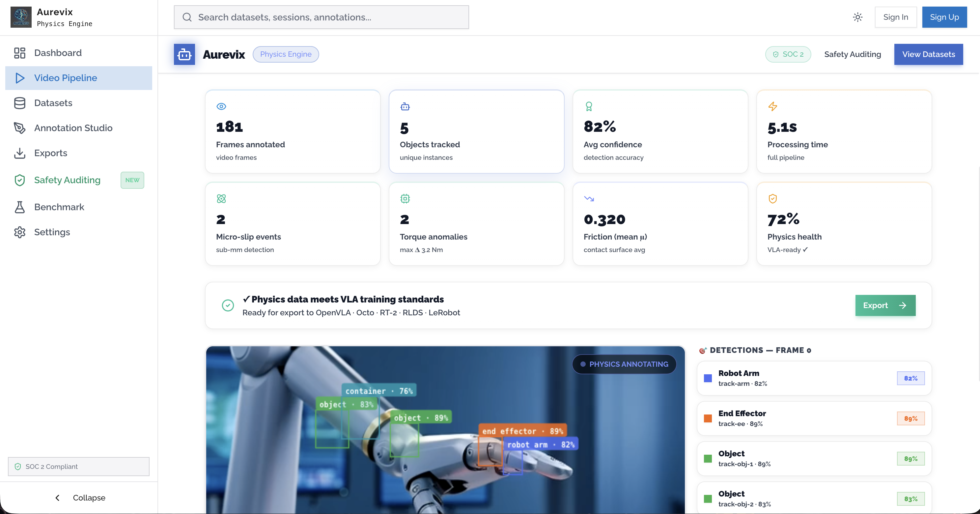Click the award icon on Avg confidence card
Image resolution: width=980 pixels, height=514 pixels.
coord(589,106)
